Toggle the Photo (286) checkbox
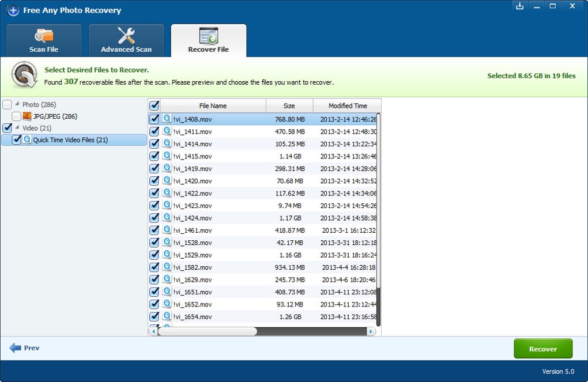This screenshot has height=382, width=588. click(7, 104)
